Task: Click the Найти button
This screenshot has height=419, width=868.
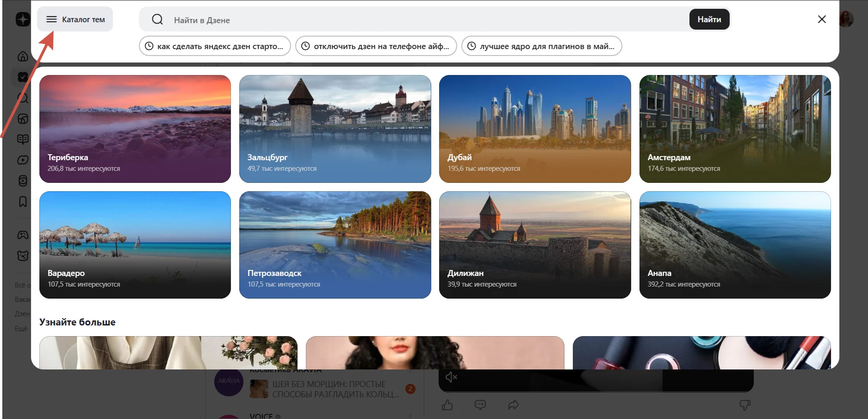Action: (x=709, y=19)
